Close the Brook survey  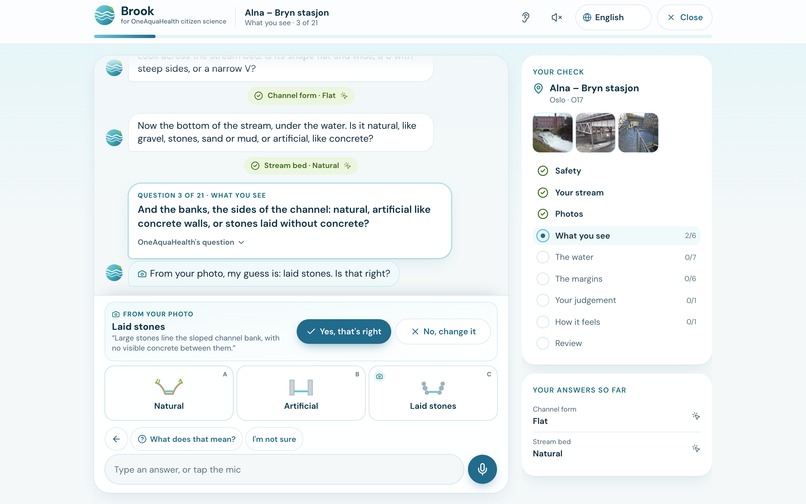(685, 17)
